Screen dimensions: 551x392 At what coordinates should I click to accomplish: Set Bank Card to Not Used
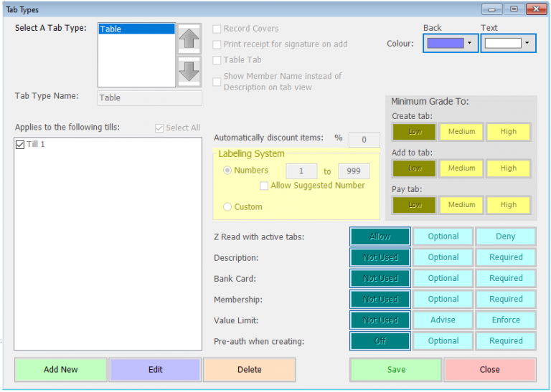pos(380,278)
